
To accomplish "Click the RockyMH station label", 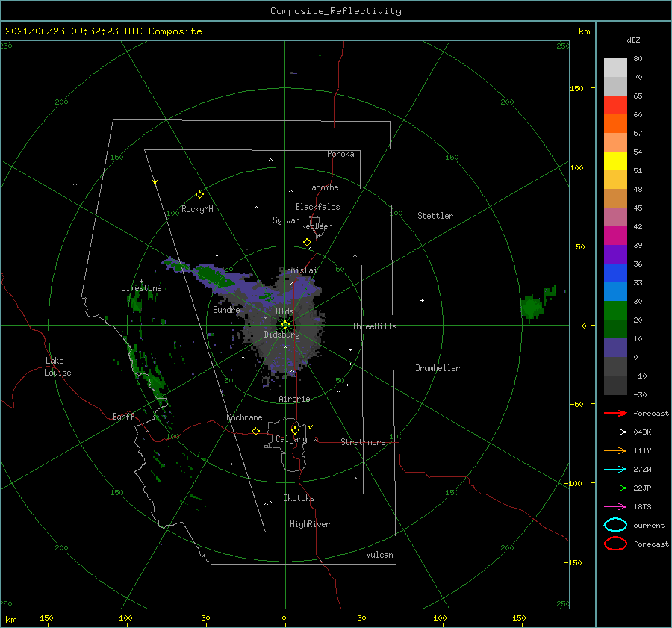I will coord(197,209).
